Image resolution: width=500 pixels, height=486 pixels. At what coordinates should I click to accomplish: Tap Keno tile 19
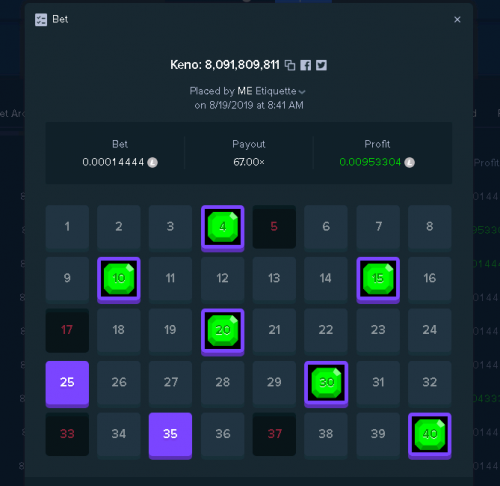click(x=170, y=331)
